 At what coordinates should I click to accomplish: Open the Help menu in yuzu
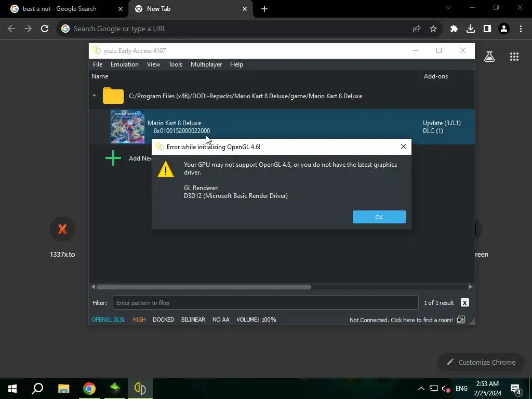click(x=236, y=64)
